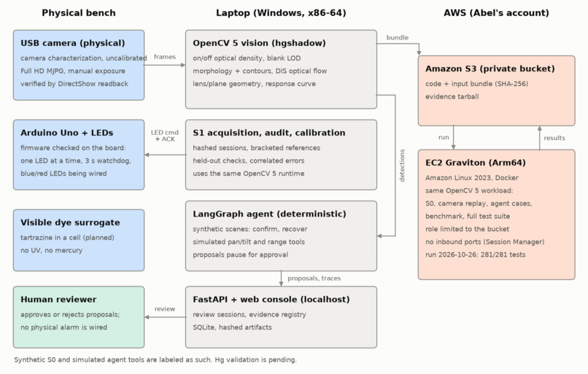Click the 'results' arrow label
This screenshot has width=588, height=374.
(554, 138)
